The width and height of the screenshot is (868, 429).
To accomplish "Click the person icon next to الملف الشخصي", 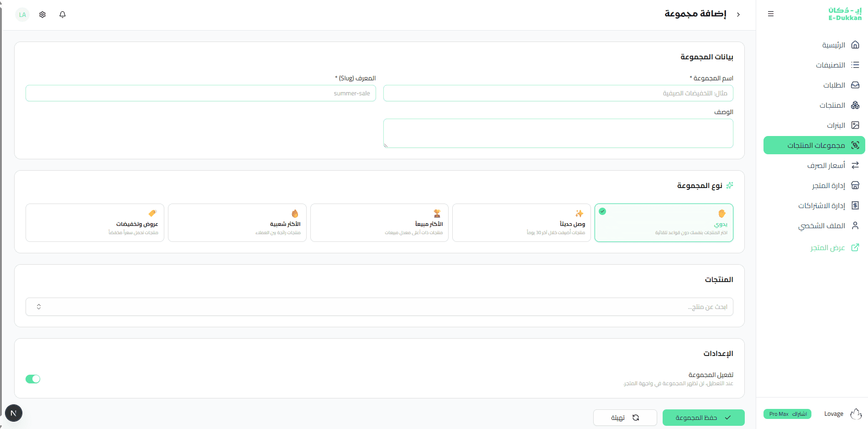I will (855, 225).
